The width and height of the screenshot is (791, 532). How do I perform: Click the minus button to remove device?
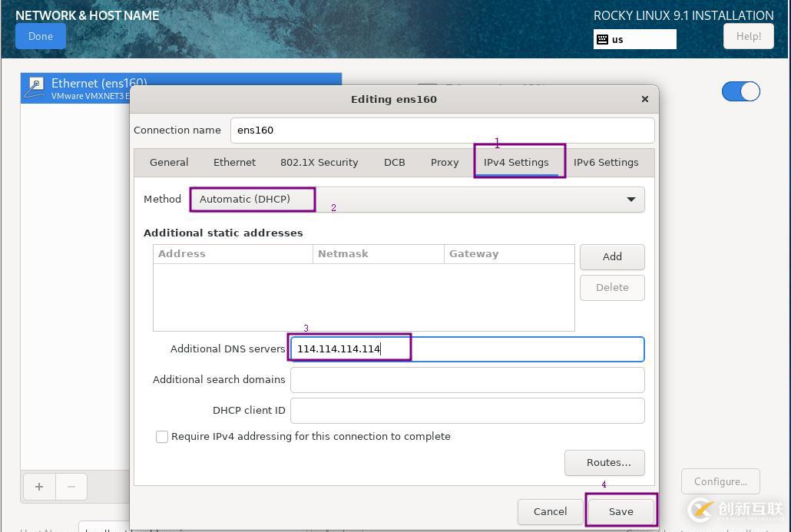click(x=71, y=486)
